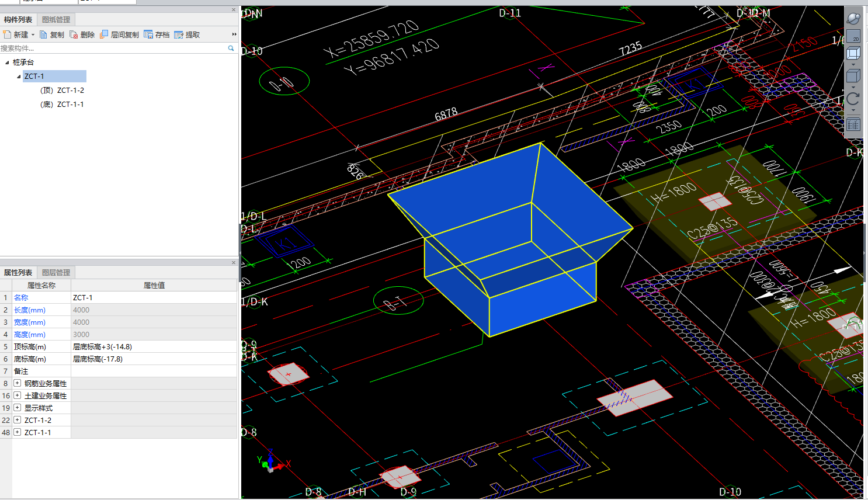Image resolution: width=868 pixels, height=500 pixels.
Task: Show more component toolbar items via overflow arrows
Action: 234,34
